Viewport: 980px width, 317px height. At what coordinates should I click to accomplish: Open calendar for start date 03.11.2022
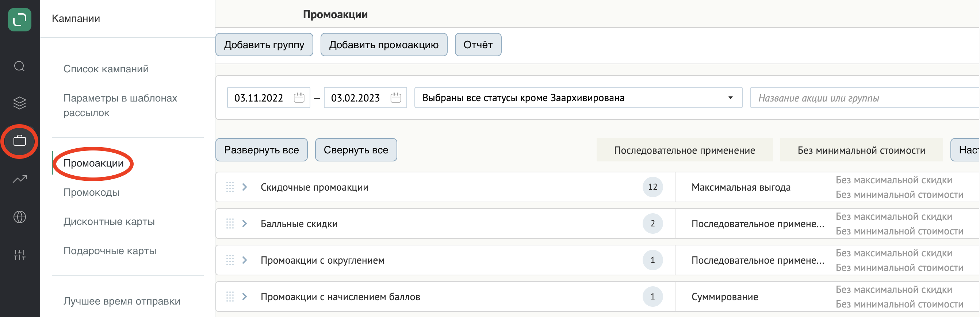tap(299, 98)
